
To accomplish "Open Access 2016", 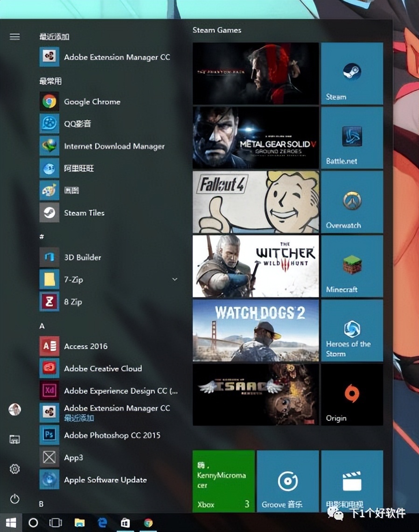I will point(109,346).
